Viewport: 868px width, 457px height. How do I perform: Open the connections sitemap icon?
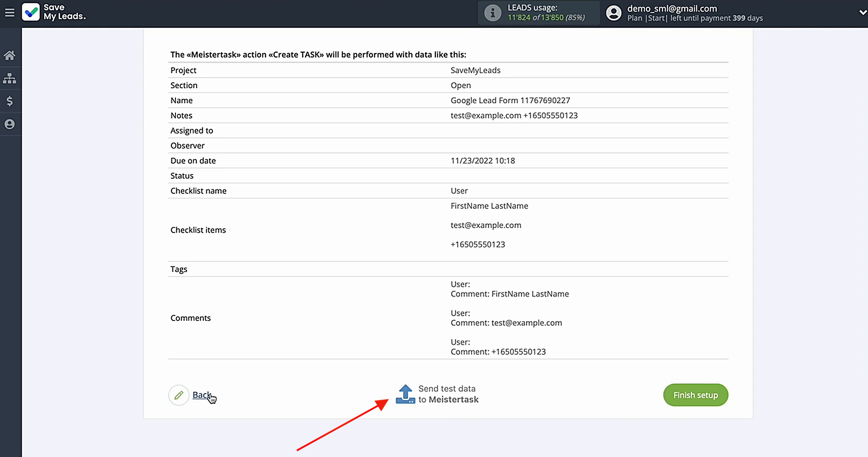pyautogui.click(x=9, y=78)
